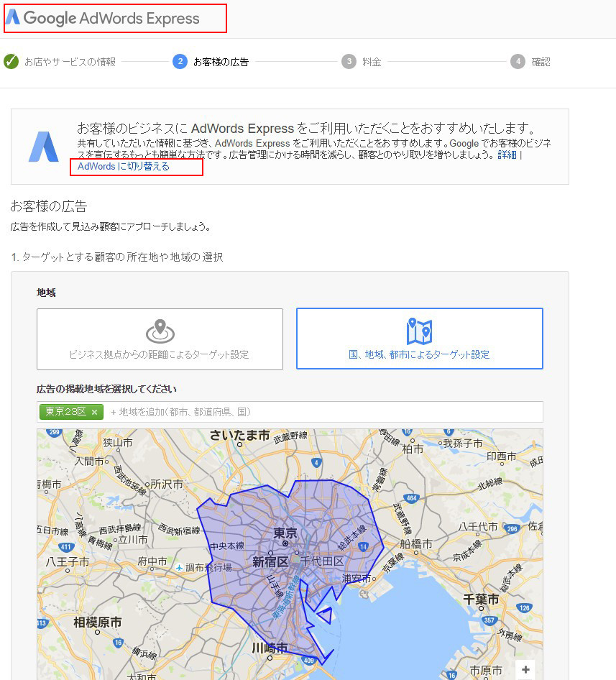616x680 pixels.
Task: Click 府中市 label on the map
Action: tap(152, 561)
